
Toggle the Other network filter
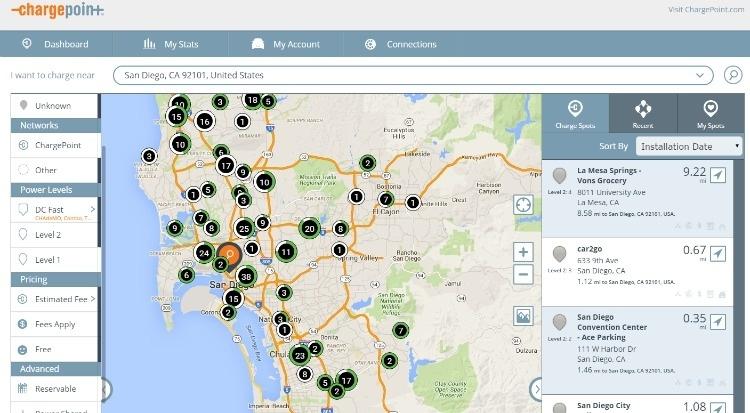pyautogui.click(x=55, y=170)
